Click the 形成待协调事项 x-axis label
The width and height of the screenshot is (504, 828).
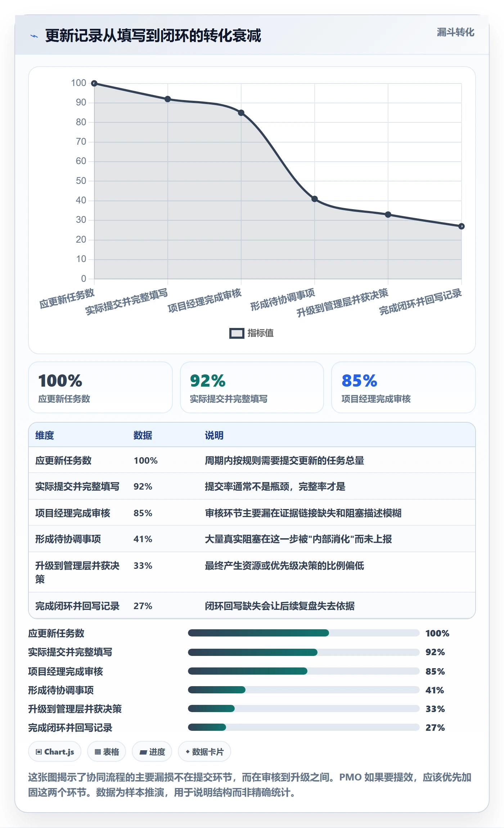click(x=283, y=300)
